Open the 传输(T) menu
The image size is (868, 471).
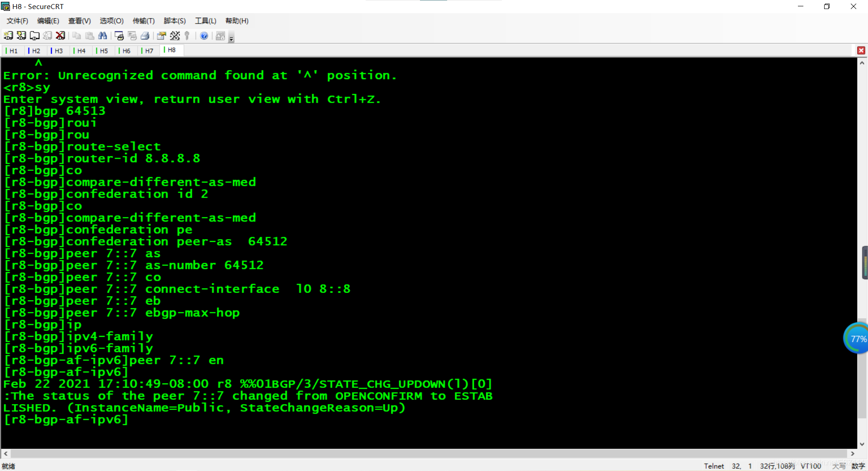(x=144, y=21)
